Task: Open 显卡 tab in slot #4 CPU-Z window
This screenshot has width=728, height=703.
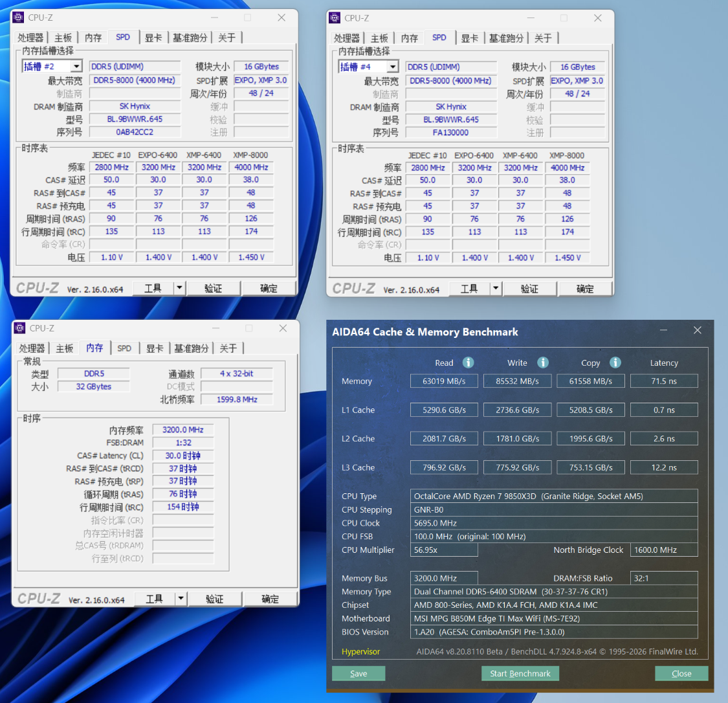Action: pos(469,38)
